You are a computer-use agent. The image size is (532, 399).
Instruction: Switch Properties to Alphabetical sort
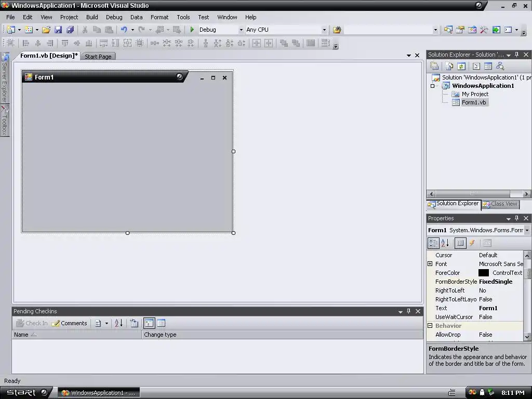click(445, 243)
